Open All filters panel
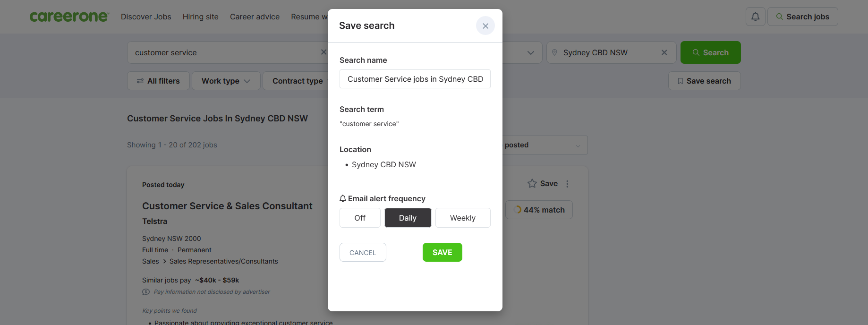 pyautogui.click(x=158, y=81)
